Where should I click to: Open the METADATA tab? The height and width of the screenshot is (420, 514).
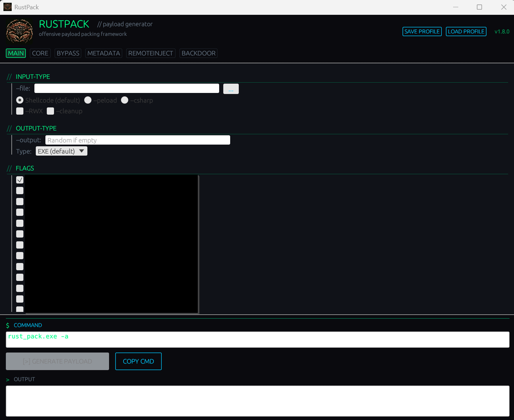104,53
